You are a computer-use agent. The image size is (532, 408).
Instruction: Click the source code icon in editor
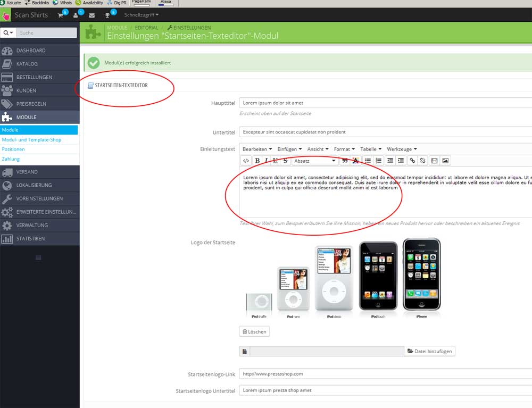pyautogui.click(x=246, y=161)
